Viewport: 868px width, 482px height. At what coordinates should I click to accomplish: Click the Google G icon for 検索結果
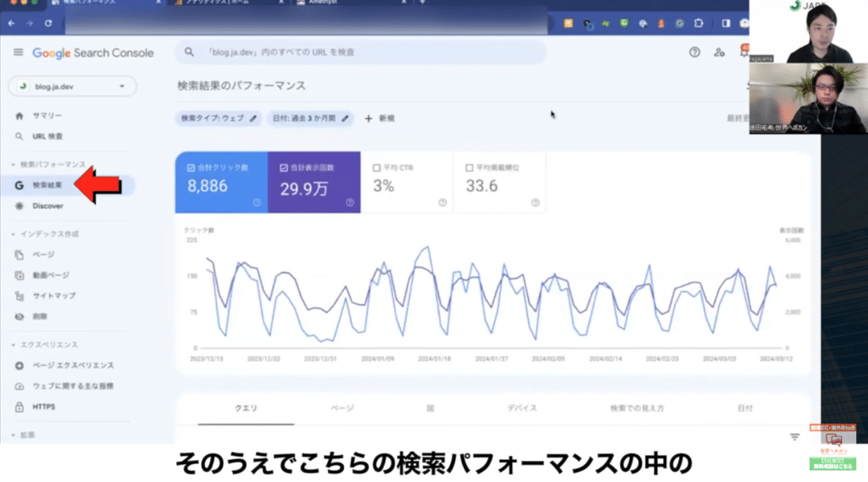tap(19, 185)
